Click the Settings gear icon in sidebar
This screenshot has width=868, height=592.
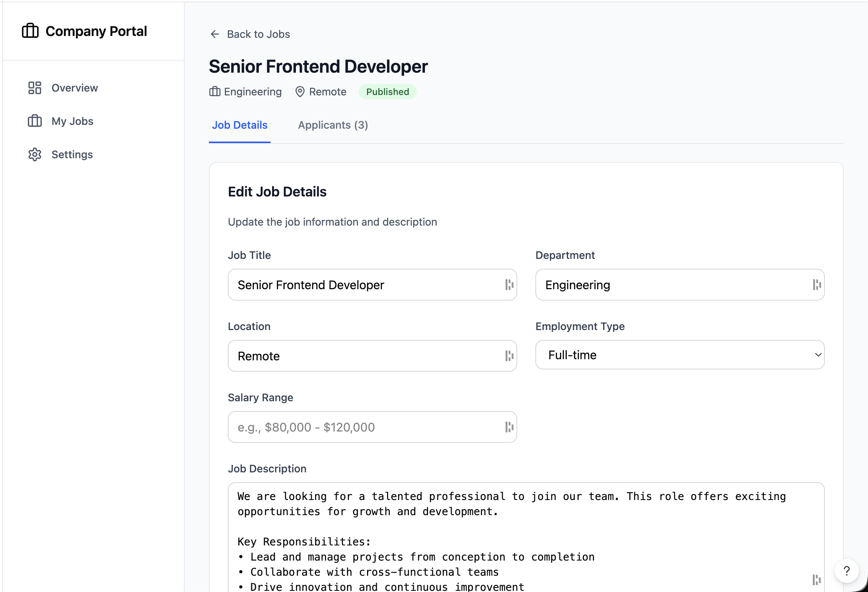[x=35, y=154]
